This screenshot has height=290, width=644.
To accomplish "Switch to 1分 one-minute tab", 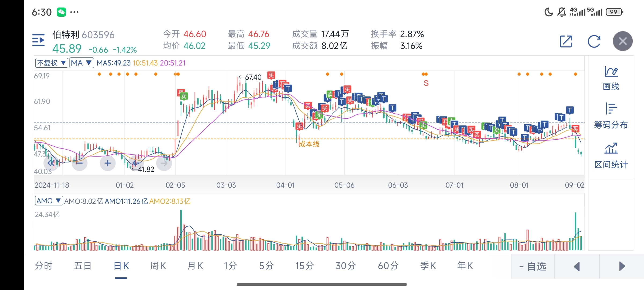I will coord(230,266).
